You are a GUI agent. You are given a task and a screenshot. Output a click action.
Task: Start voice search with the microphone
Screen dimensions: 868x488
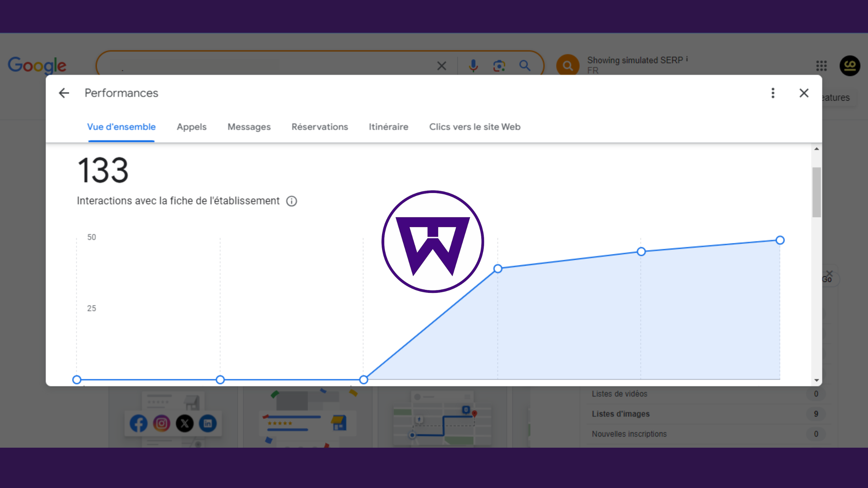(x=473, y=65)
